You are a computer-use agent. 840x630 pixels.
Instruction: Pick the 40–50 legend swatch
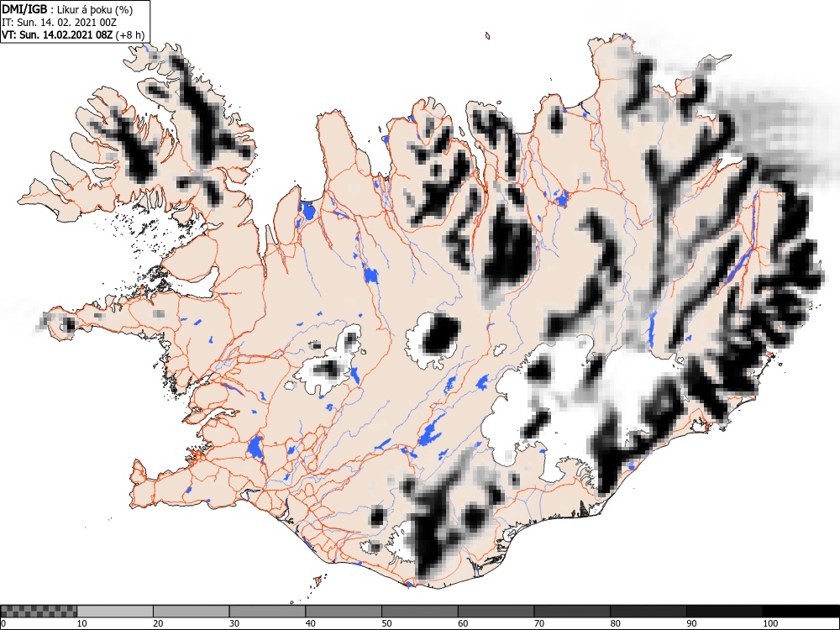tap(344, 612)
